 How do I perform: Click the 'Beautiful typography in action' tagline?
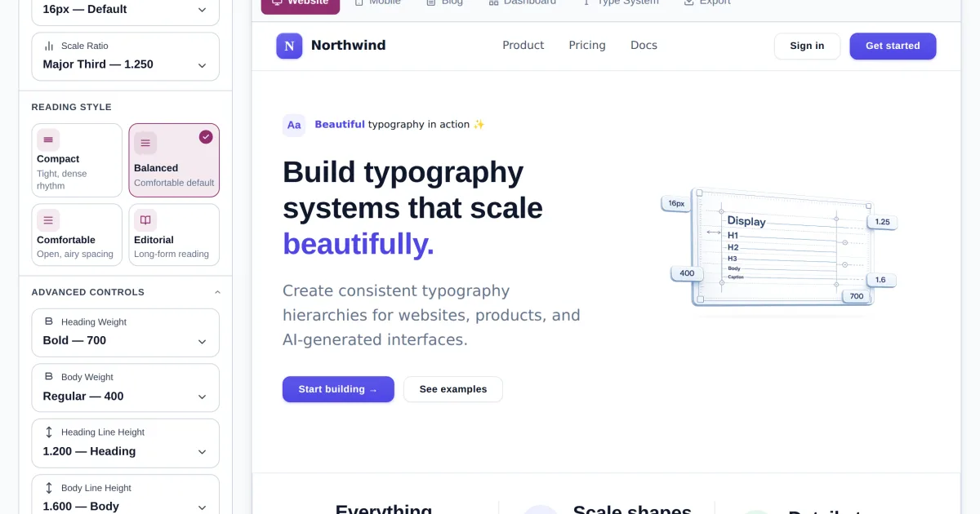399,125
